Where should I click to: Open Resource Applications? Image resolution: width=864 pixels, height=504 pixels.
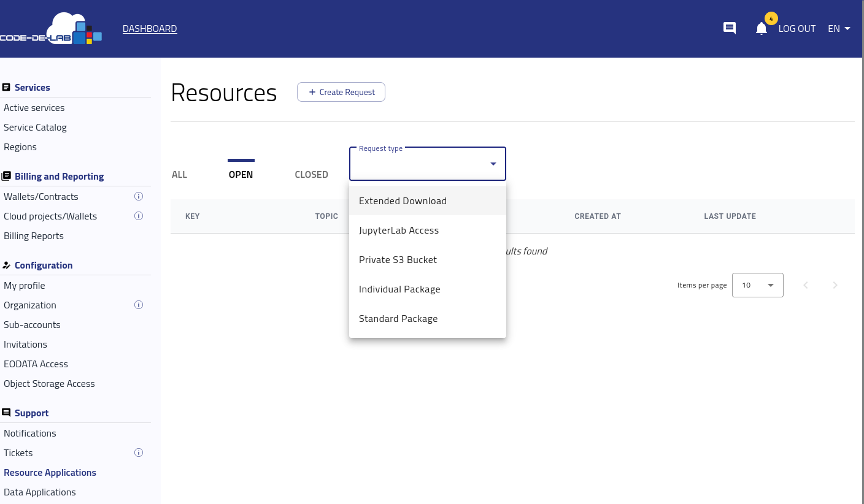[50, 473]
